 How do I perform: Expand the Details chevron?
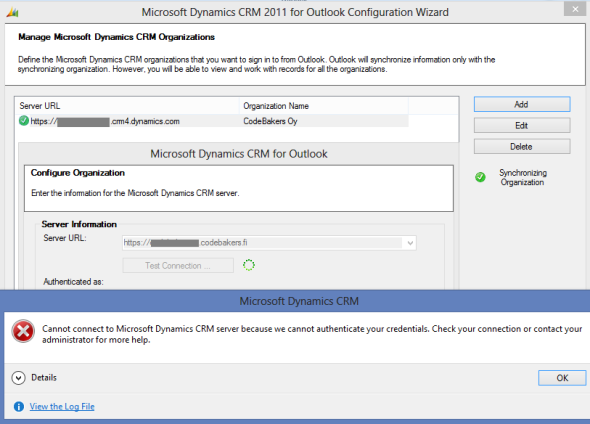(18, 378)
